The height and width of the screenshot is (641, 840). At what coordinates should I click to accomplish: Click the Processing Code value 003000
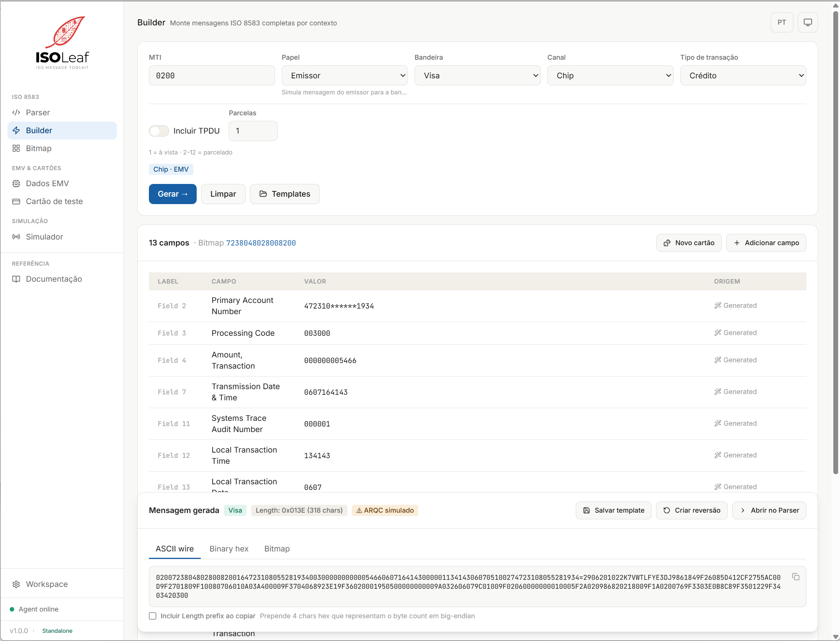coord(317,333)
